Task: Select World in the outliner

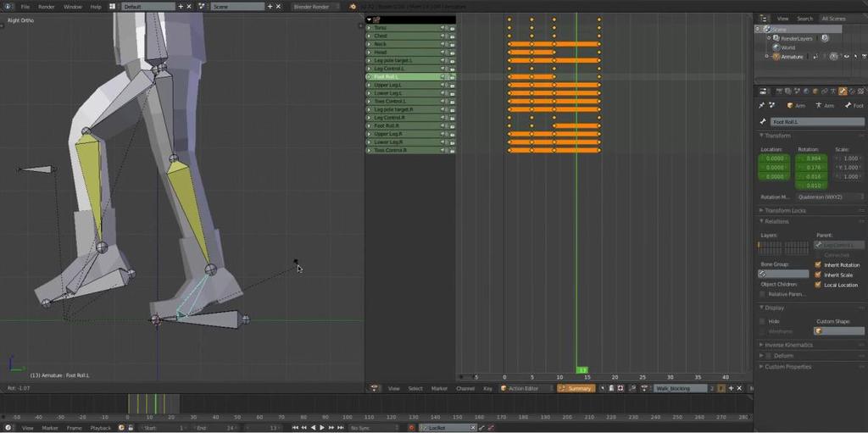Action: [787, 47]
